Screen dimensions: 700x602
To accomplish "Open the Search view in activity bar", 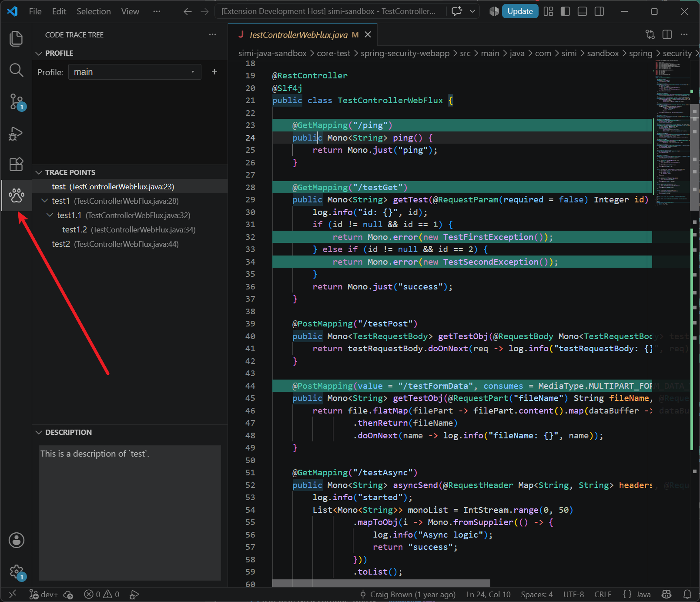I will [16, 70].
